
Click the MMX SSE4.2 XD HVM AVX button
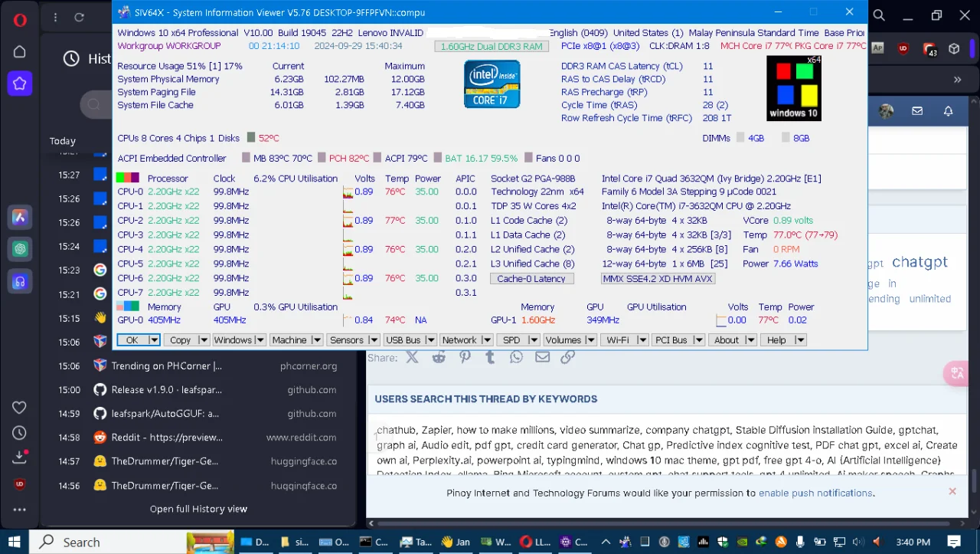[658, 279]
